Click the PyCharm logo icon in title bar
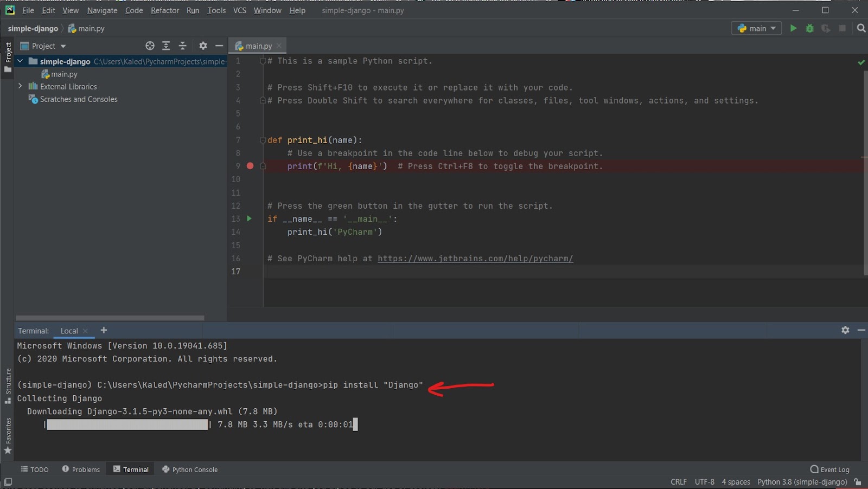This screenshot has height=489, width=868. pos(10,10)
